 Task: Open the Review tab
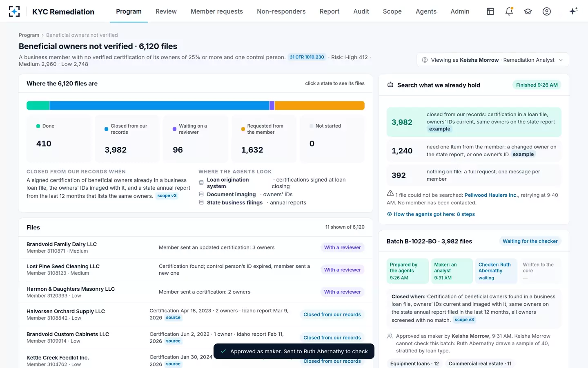click(x=166, y=11)
